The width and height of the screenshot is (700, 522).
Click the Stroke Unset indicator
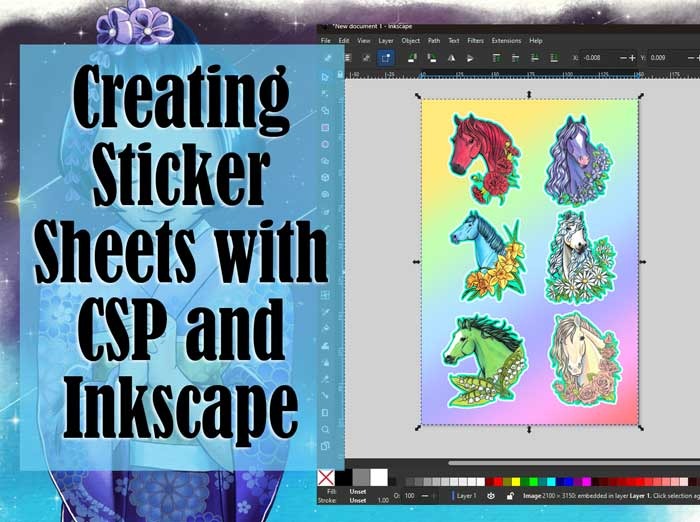tap(358, 500)
